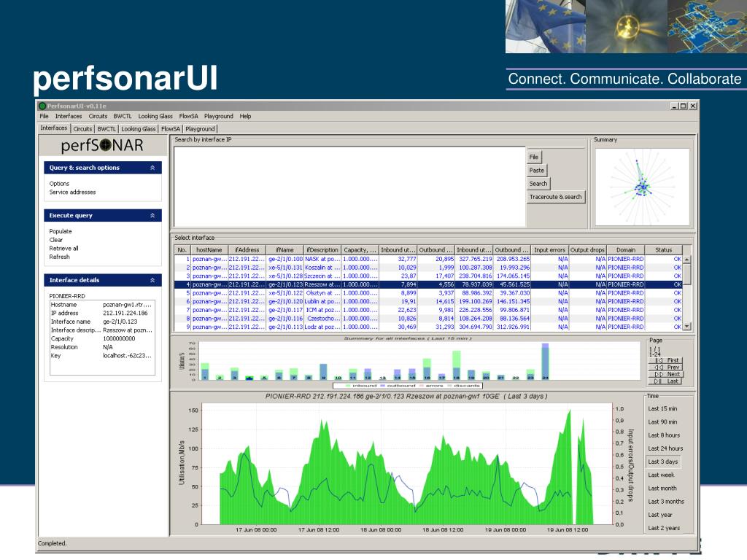This screenshot has width=747, height=560.
Task: Click the Traceroute & search button
Action: (555, 197)
